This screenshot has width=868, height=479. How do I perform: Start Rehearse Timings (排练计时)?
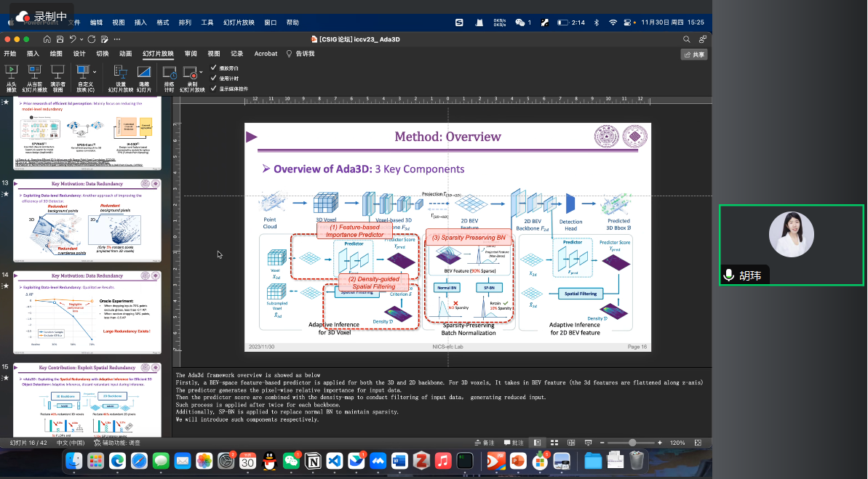[169, 78]
